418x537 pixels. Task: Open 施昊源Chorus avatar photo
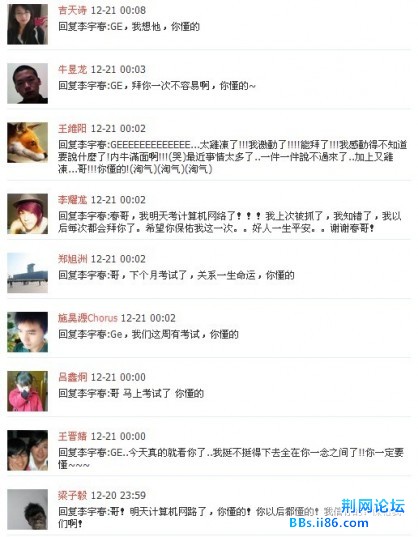27,332
